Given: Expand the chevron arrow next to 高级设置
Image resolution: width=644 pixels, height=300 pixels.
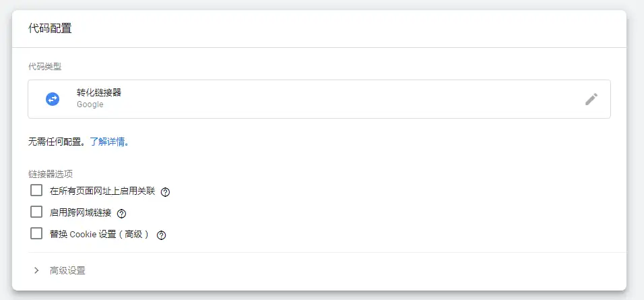Looking at the screenshot, I should (x=36, y=270).
